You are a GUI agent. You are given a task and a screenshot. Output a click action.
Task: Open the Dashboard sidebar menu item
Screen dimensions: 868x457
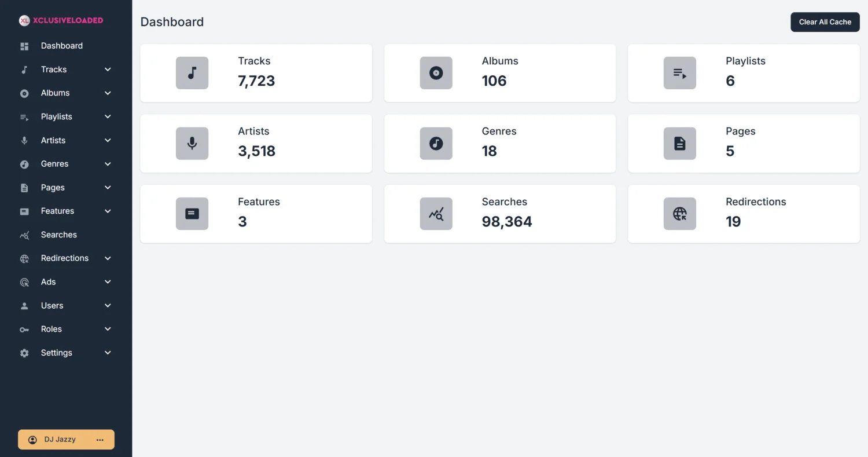pos(61,46)
